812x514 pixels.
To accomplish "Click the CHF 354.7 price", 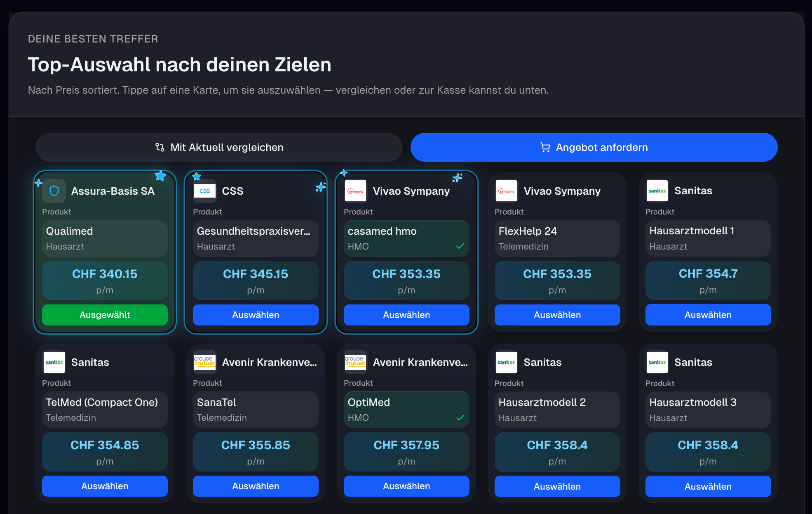I will (x=708, y=274).
